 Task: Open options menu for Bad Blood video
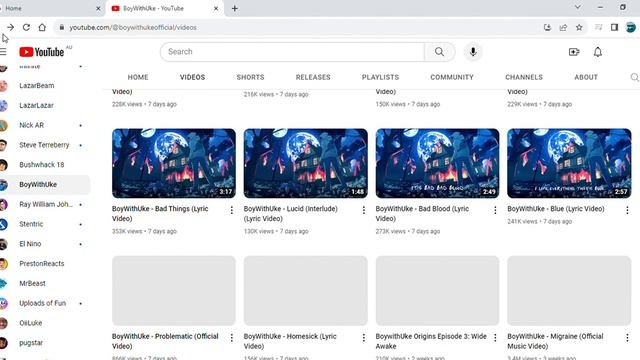coord(495,210)
